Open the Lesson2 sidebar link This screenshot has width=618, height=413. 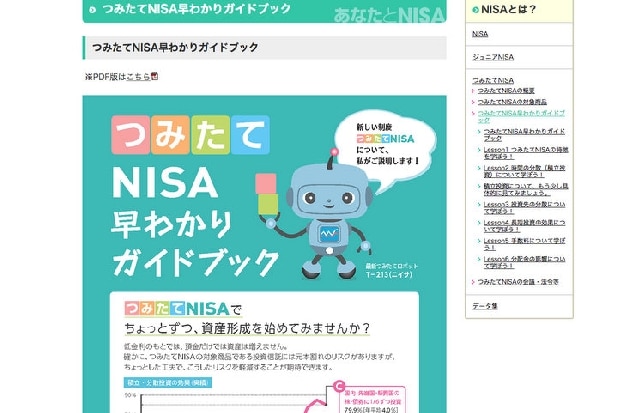524,171
